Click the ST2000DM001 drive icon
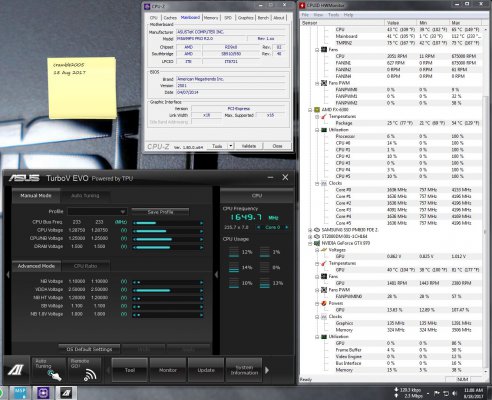 click(x=317, y=236)
